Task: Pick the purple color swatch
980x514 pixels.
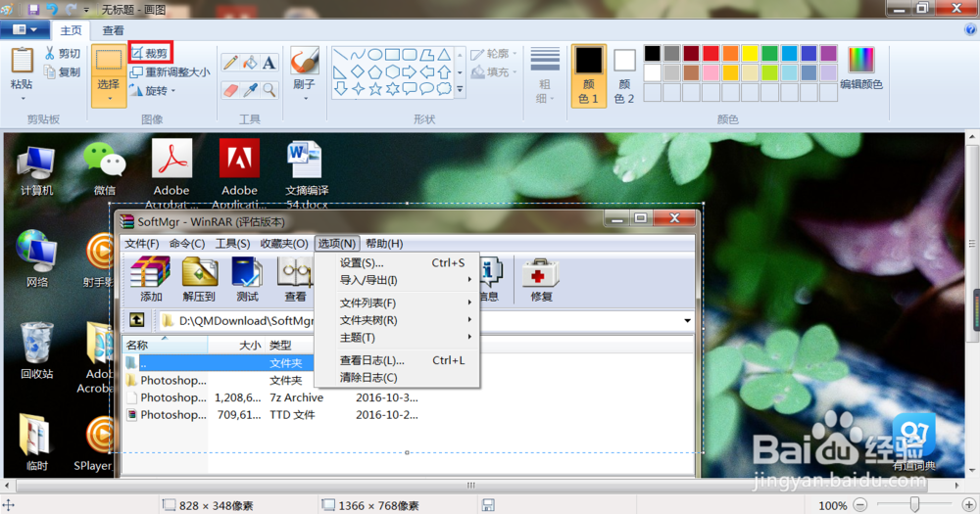Action: 829,54
